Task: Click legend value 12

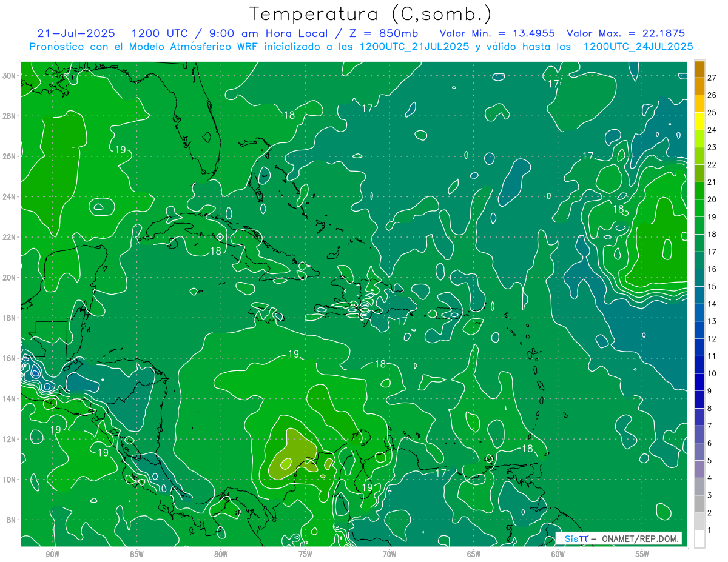Action: point(712,339)
